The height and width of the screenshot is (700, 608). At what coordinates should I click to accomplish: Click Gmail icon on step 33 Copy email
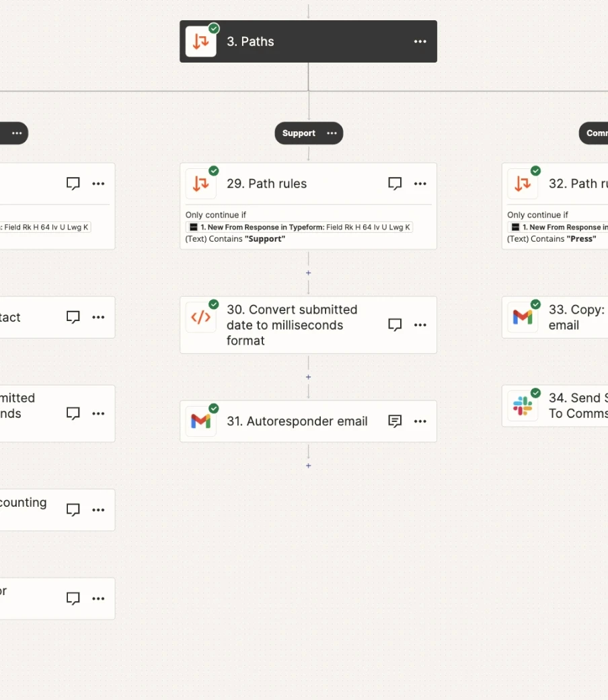(523, 318)
